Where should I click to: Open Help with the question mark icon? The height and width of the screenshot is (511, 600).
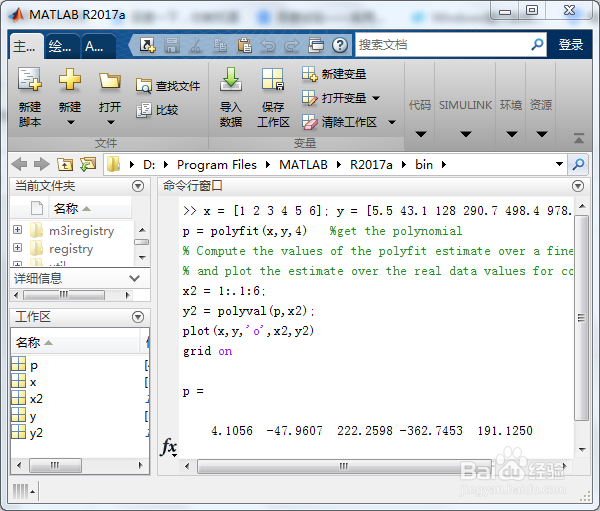coord(340,46)
